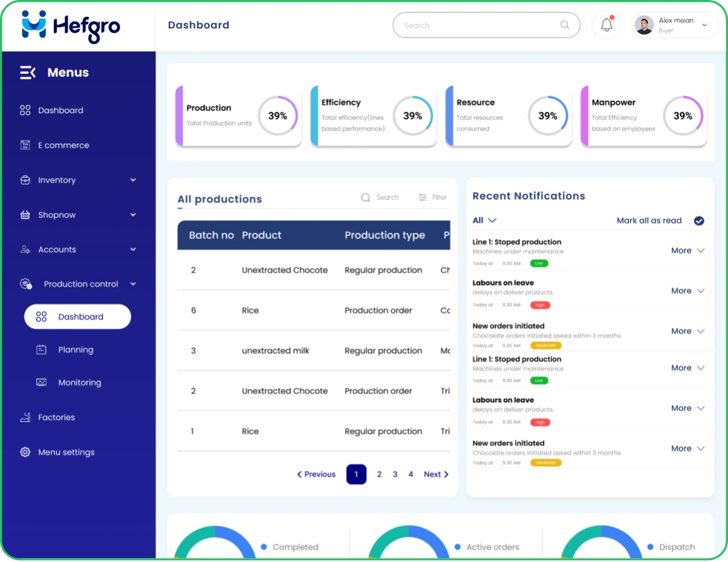Click the magnifier icon in top search bar
728x562 pixels.
[565, 25]
